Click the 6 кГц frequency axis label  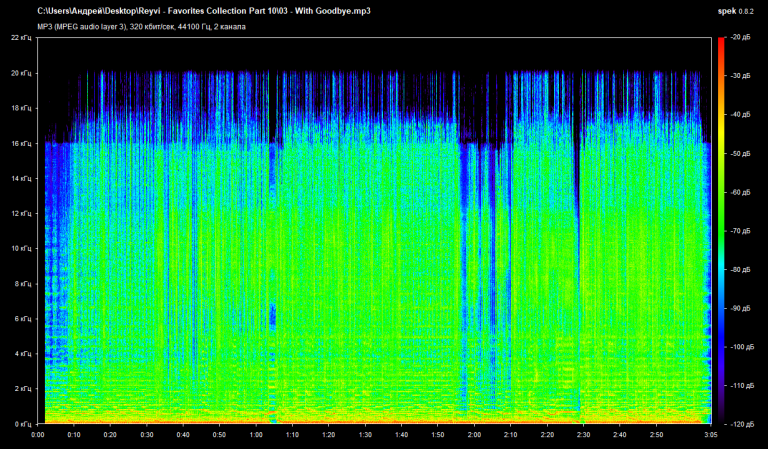point(23,319)
